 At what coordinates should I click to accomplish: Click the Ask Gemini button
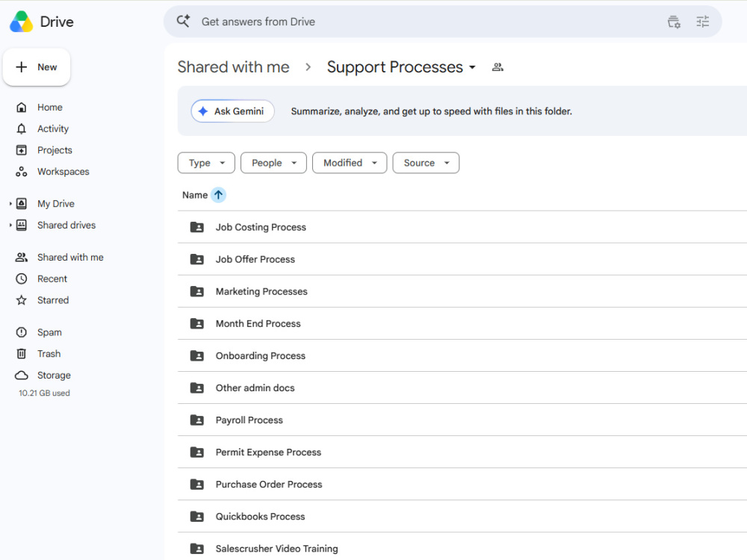point(232,111)
